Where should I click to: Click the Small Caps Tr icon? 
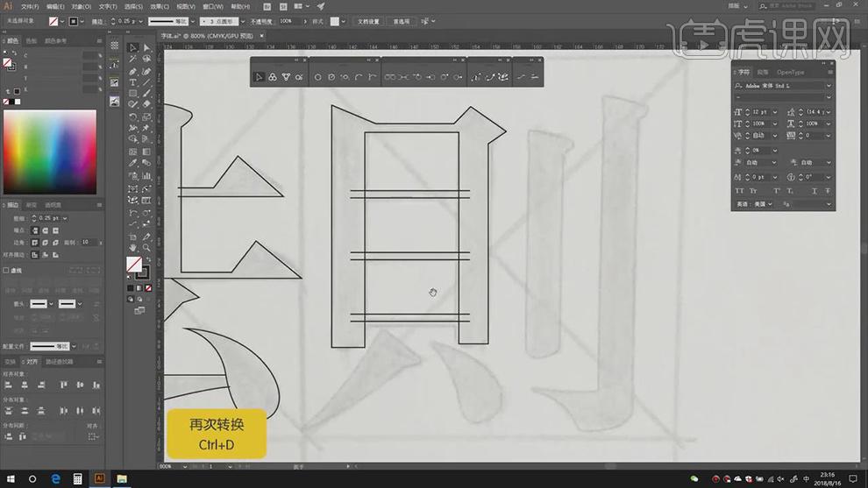click(753, 191)
